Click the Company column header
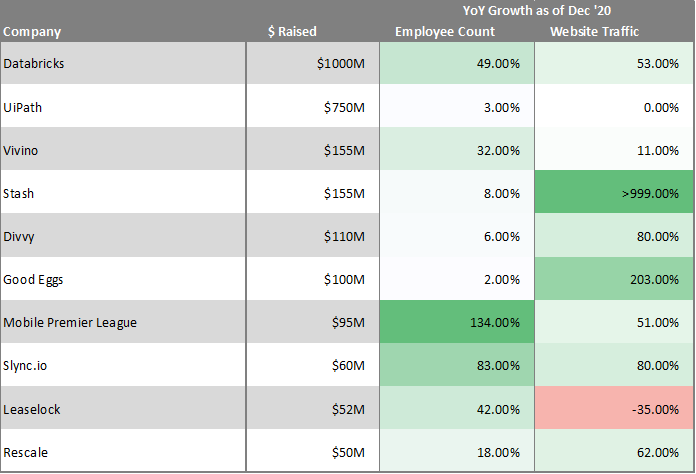The height and width of the screenshot is (474, 696). 32,32
